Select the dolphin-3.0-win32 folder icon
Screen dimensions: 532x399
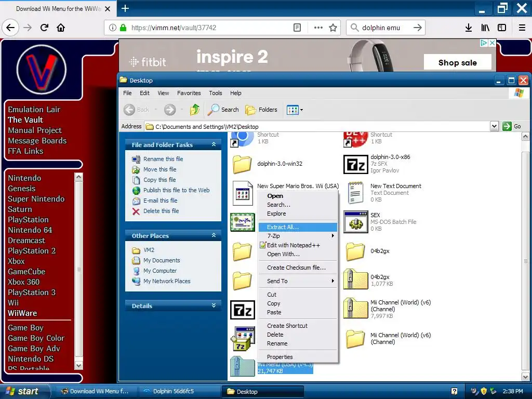click(242, 164)
